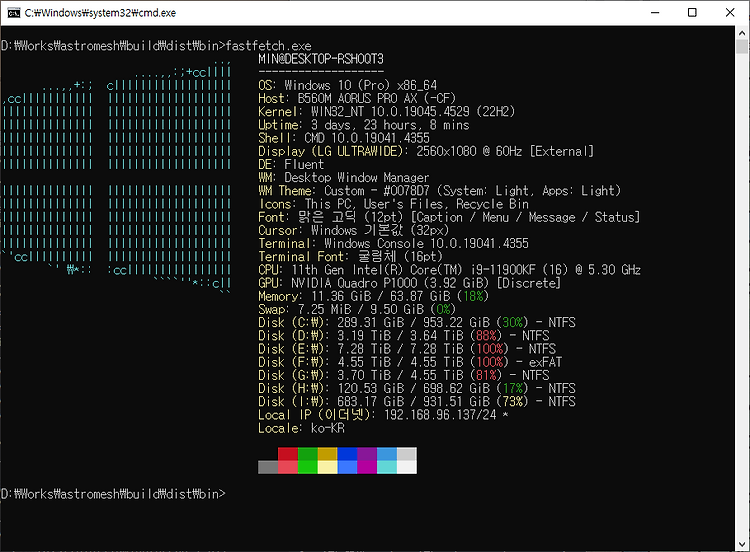750x552 pixels.
Task: Click the WM: Desktop Window Manager line
Action: pos(344,177)
